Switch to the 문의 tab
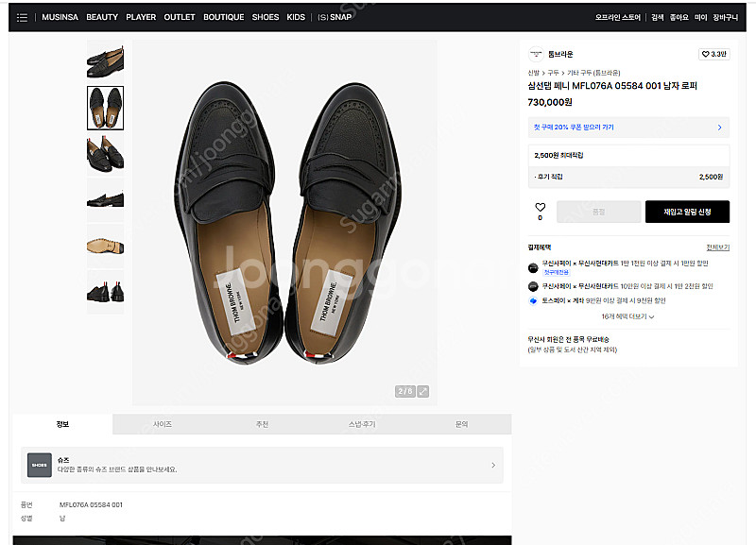 [x=462, y=424]
